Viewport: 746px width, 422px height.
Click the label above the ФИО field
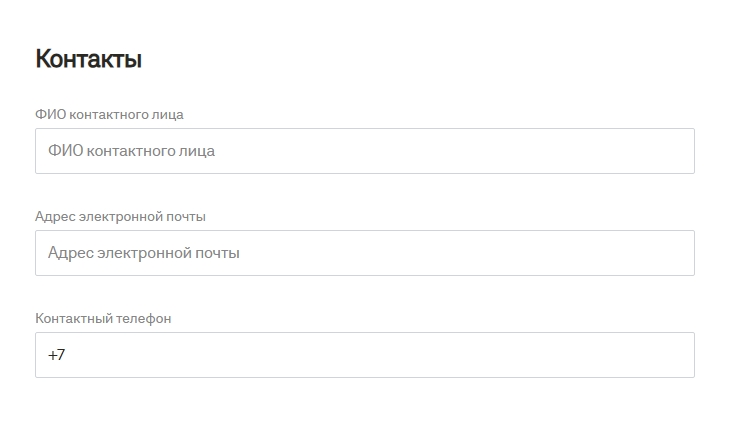click(x=109, y=114)
